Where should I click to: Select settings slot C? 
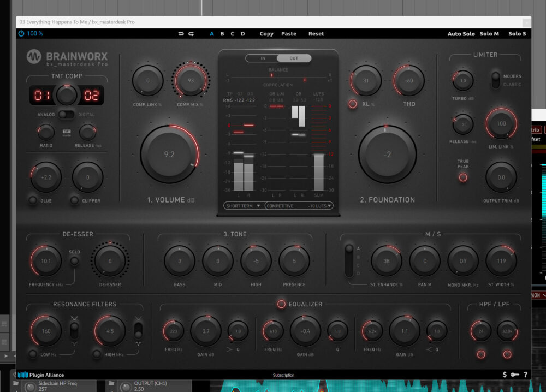click(x=232, y=34)
